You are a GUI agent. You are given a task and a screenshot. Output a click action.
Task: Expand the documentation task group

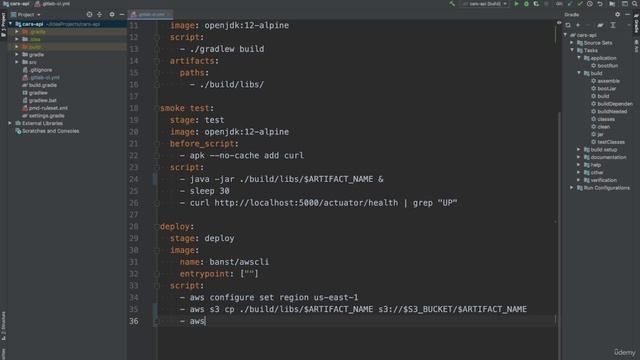point(579,157)
